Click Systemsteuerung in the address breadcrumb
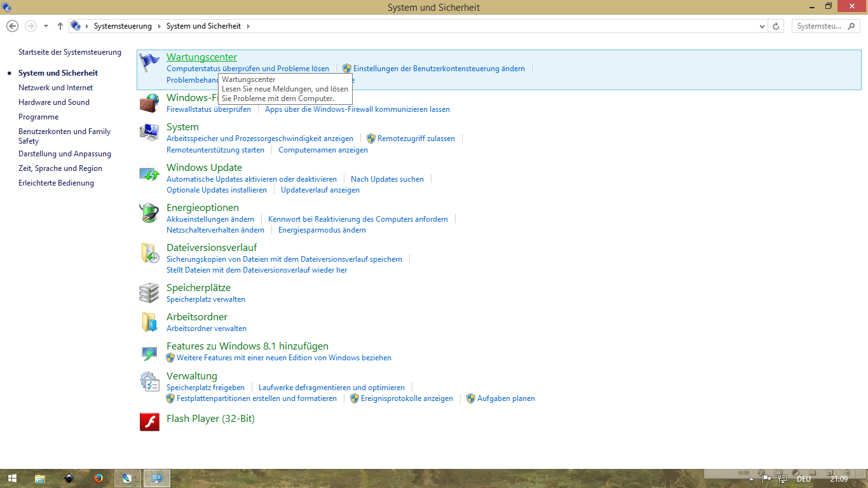Image resolution: width=868 pixels, height=488 pixels. 123,26
